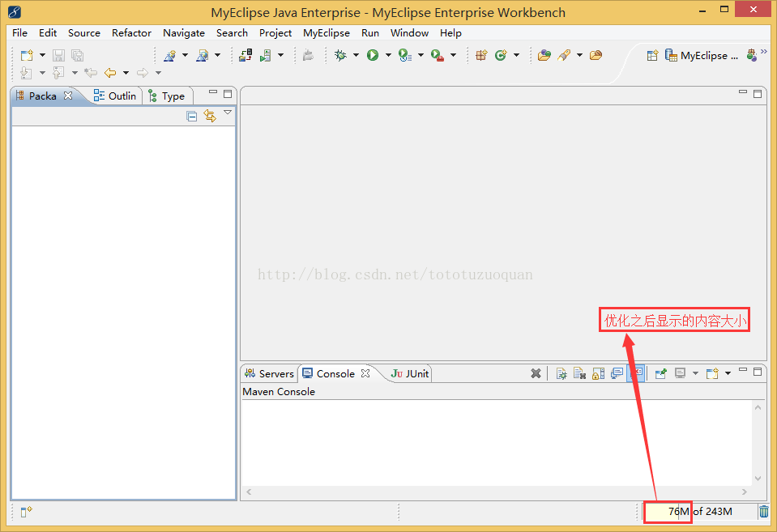Click the Console horizontal scrollbar right arrow
Screen dimensions: 777x532
point(745,492)
